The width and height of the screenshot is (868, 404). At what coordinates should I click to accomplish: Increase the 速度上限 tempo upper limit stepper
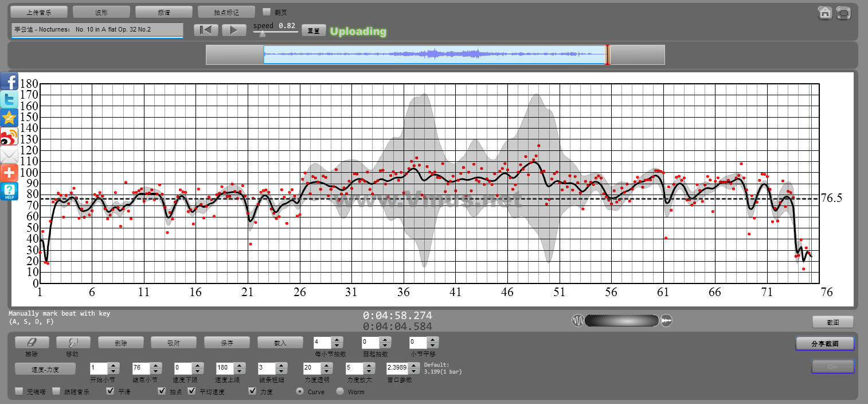(239, 365)
